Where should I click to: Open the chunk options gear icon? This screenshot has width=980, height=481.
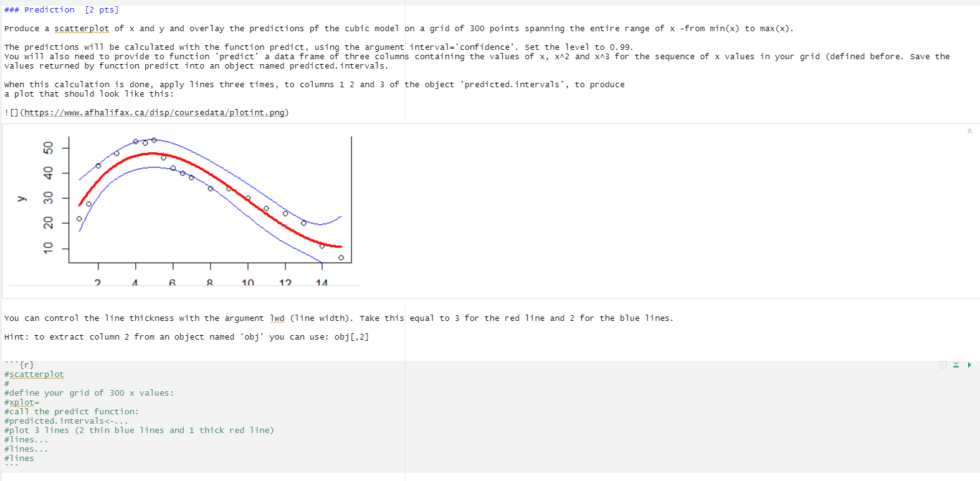943,364
